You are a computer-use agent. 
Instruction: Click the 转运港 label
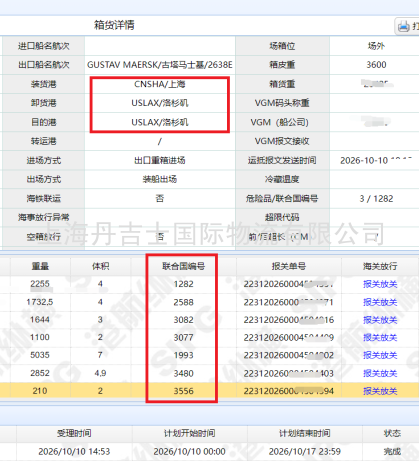[44, 141]
